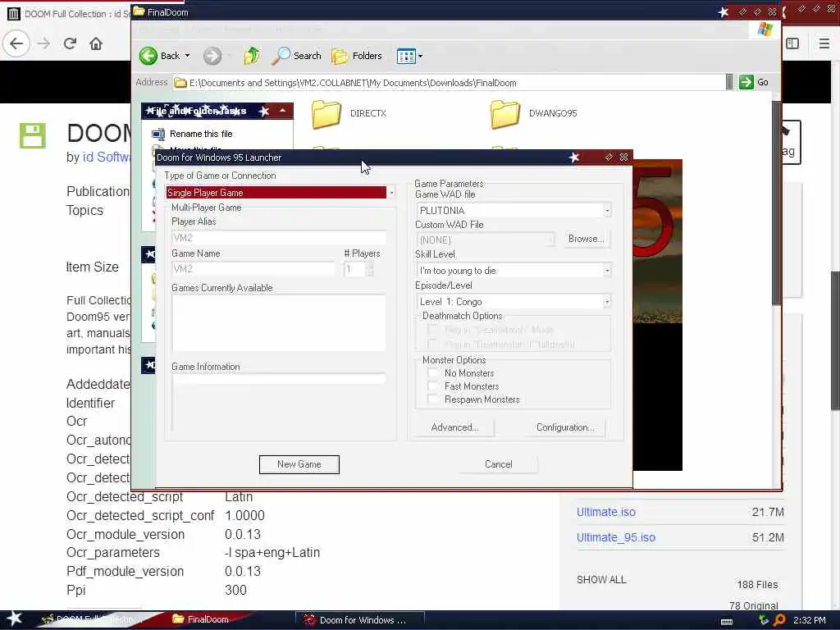Click the green floppy disk software icon
This screenshot has height=630, width=840.
[33, 135]
